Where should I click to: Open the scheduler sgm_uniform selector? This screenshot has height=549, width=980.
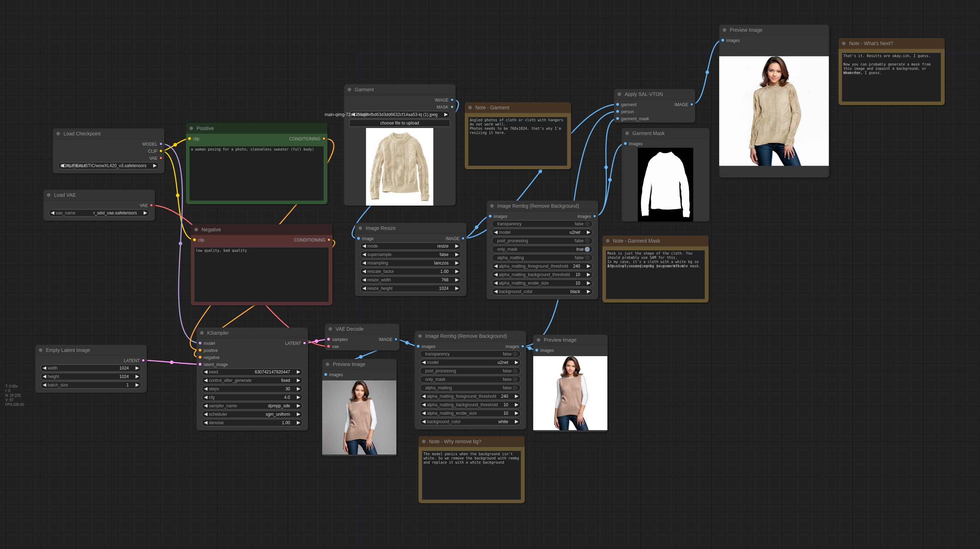[x=252, y=414]
